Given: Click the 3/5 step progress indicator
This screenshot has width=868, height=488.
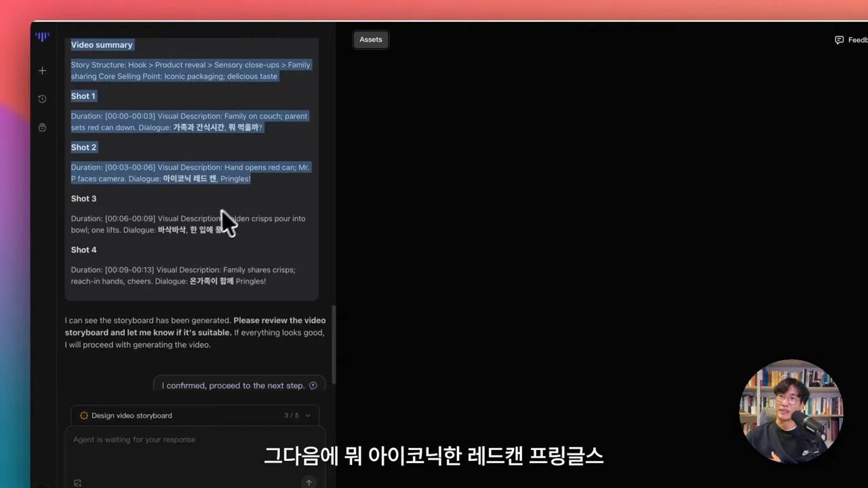Looking at the screenshot, I should pos(292,415).
